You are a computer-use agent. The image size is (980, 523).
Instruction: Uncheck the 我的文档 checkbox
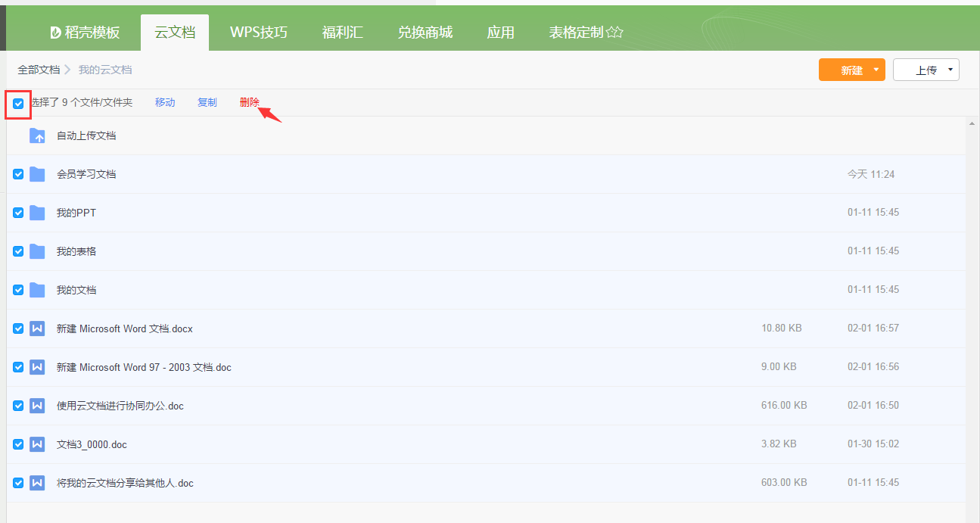tap(18, 290)
